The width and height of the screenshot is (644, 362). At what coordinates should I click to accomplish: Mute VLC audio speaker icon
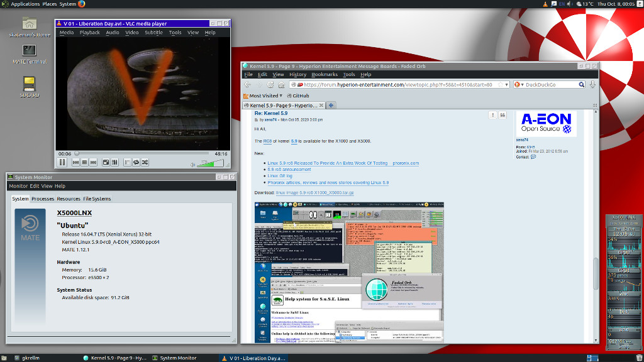(x=192, y=165)
